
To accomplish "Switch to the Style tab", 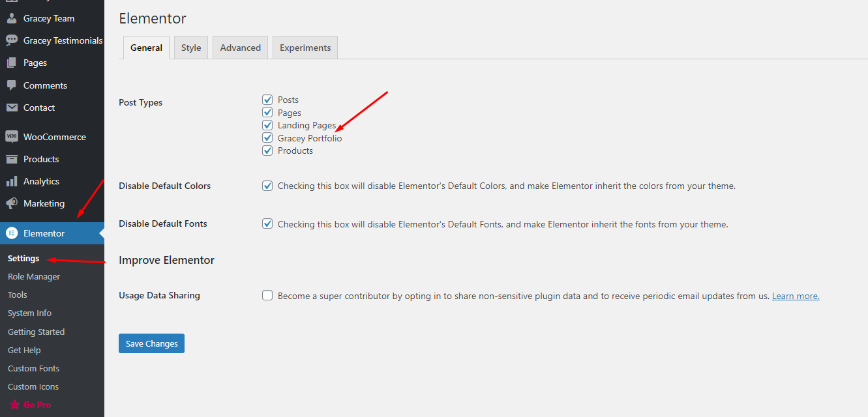I will tap(191, 48).
